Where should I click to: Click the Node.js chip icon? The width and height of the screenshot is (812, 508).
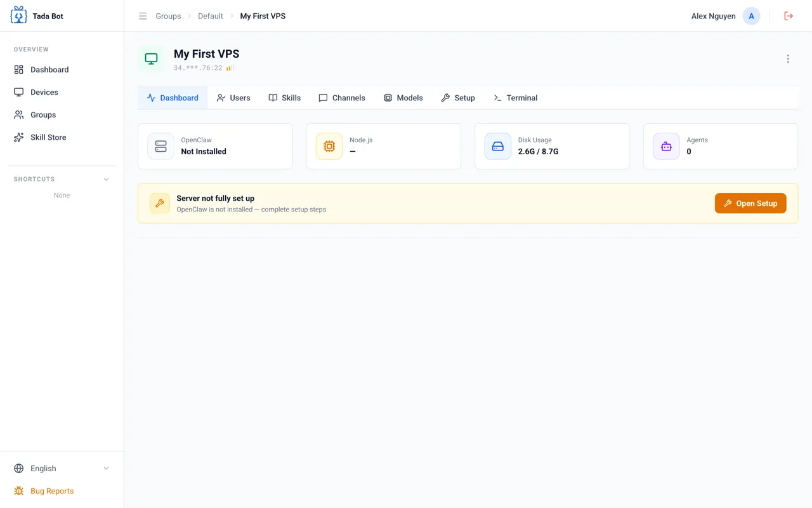click(329, 146)
